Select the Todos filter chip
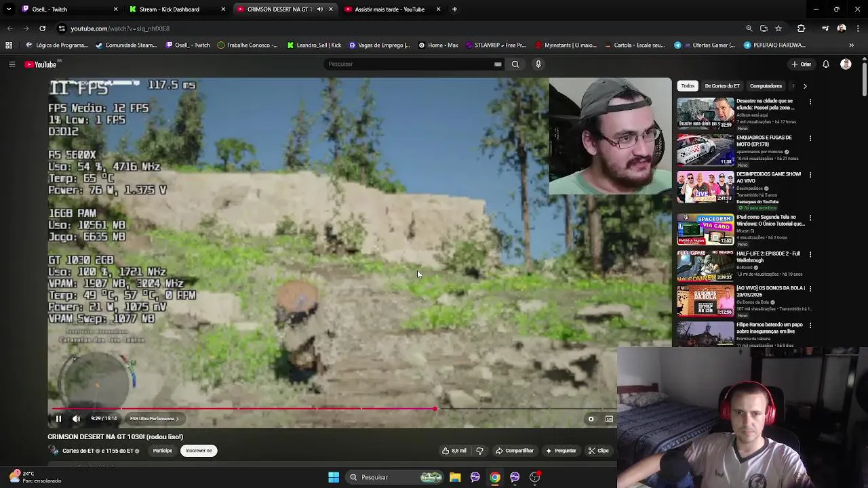This screenshot has height=488, width=868. pyautogui.click(x=688, y=86)
